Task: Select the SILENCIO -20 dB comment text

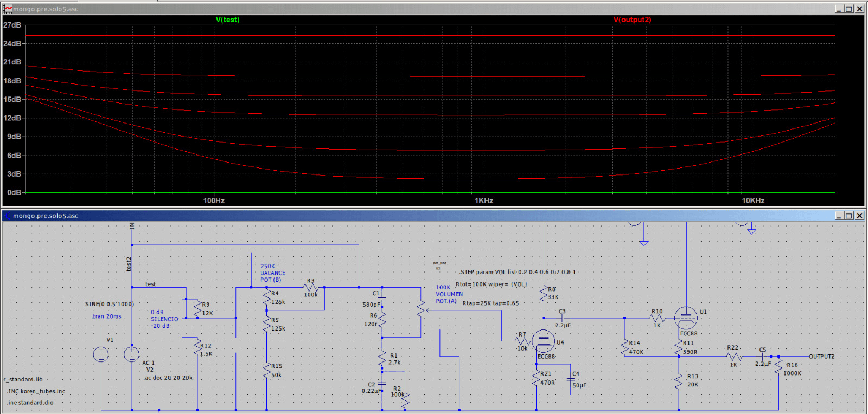Action: tap(164, 322)
